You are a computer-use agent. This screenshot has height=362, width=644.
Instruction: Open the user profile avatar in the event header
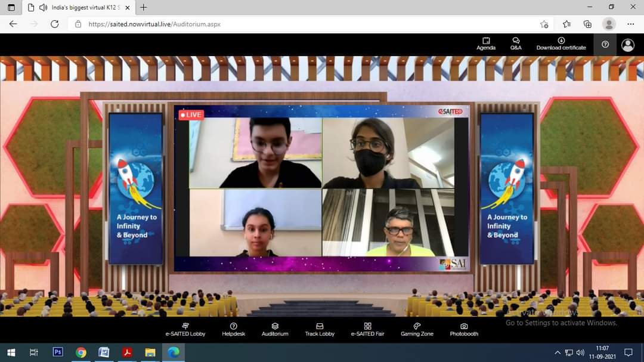[627, 45]
